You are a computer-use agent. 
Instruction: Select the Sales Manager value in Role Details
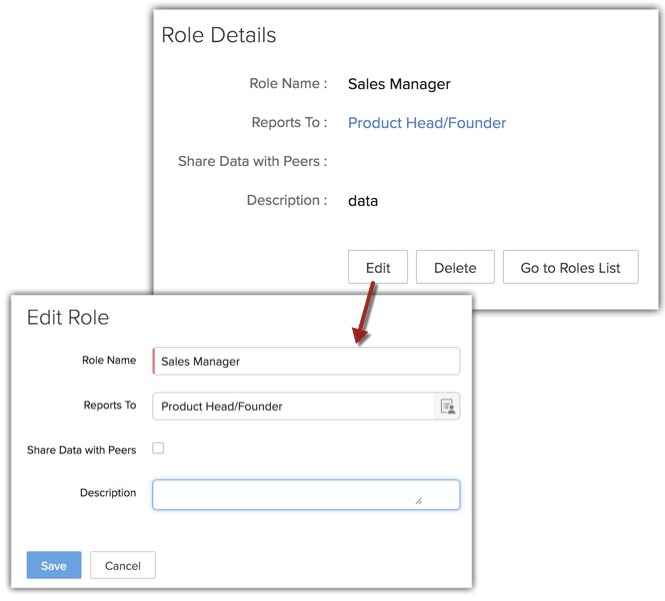(399, 84)
